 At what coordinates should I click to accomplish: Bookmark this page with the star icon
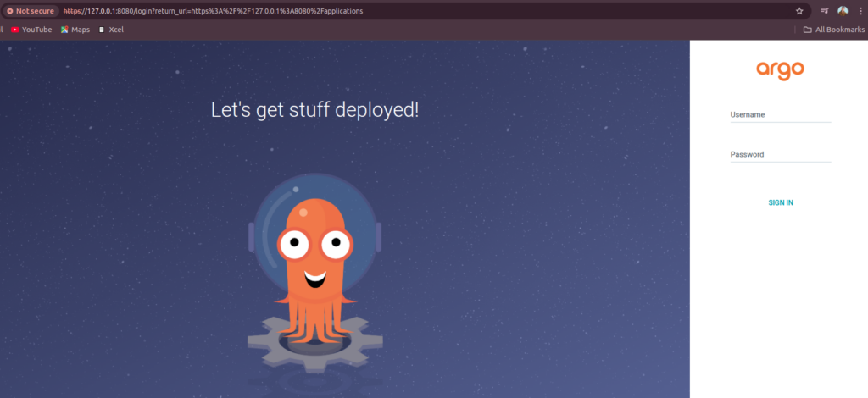point(798,11)
